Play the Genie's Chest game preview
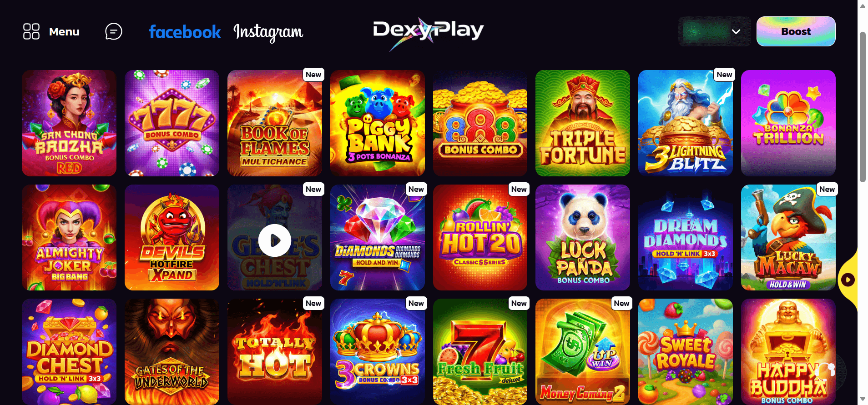Image resolution: width=868 pixels, height=405 pixels. click(275, 240)
